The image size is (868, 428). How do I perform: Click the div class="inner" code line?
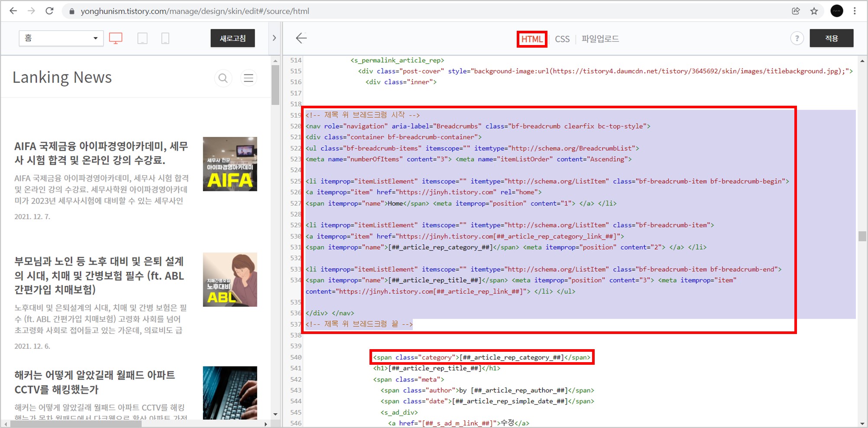[401, 82]
